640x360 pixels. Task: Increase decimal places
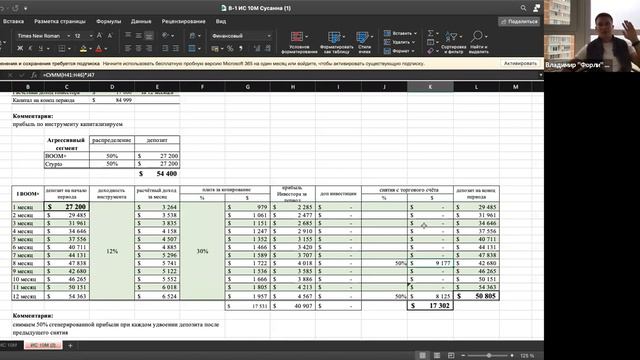257,49
